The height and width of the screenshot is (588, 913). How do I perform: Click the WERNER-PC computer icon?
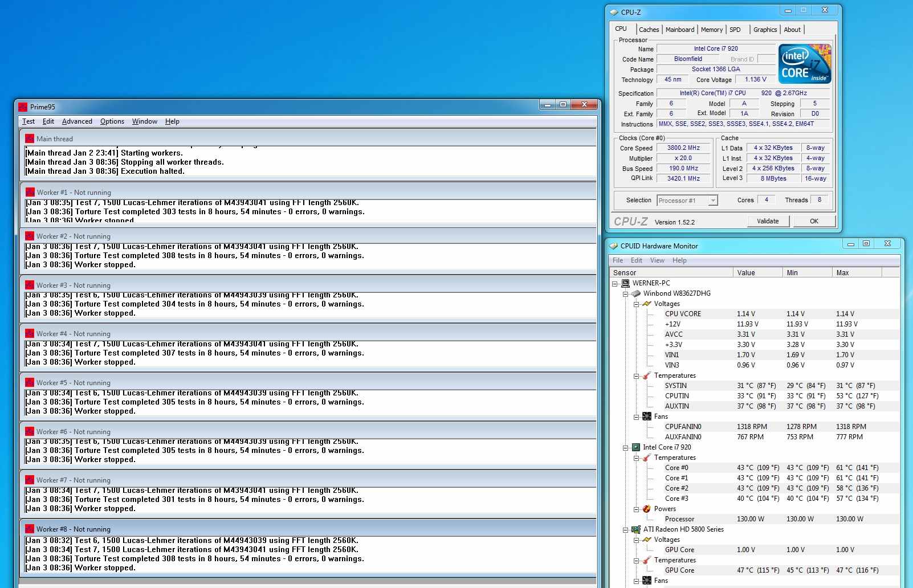point(625,283)
